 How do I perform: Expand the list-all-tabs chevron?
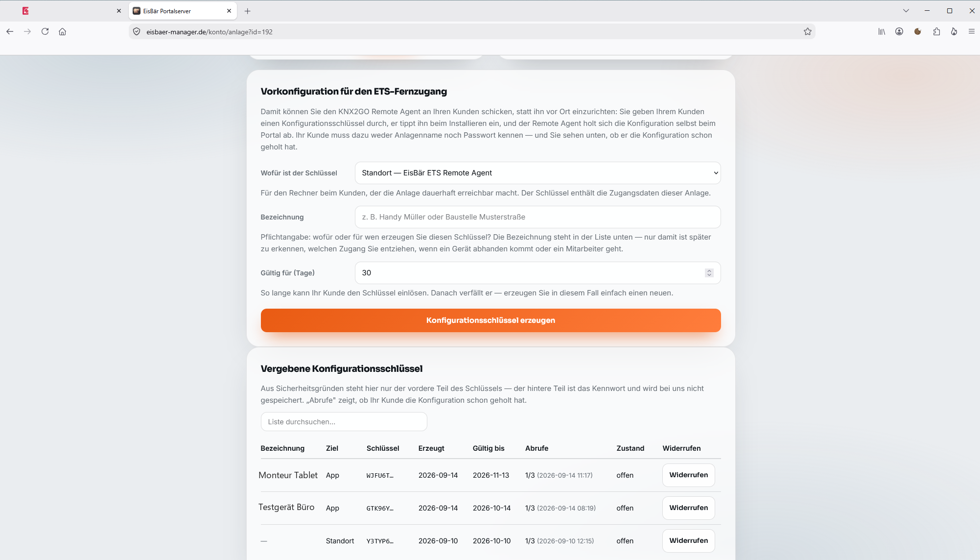coord(906,11)
